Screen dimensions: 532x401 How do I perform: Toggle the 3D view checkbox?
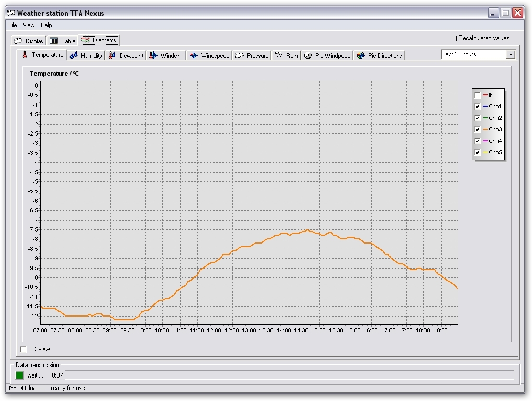coord(23,349)
